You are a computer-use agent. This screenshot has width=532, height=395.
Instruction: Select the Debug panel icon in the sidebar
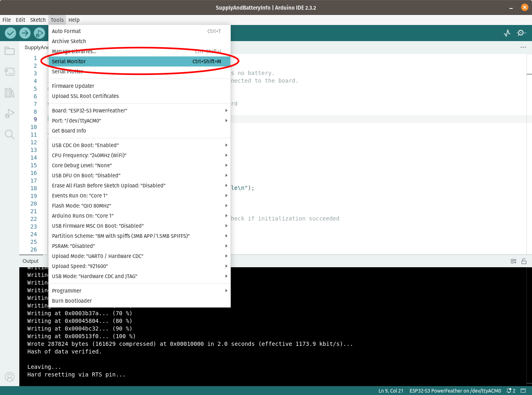[9, 114]
